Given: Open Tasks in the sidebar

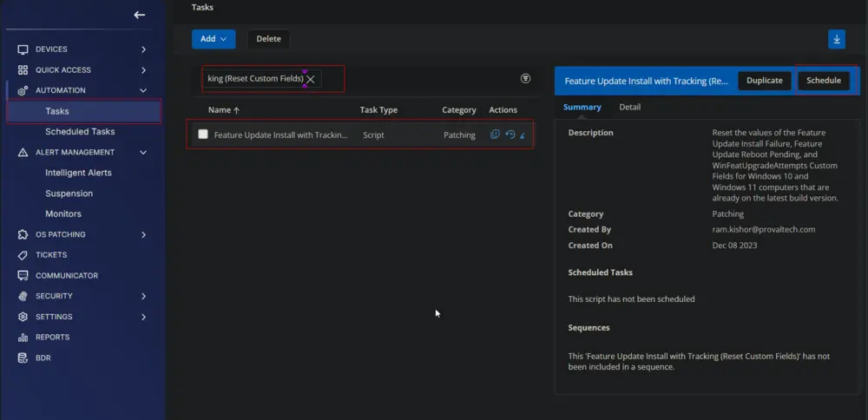Looking at the screenshot, I should click(x=83, y=111).
